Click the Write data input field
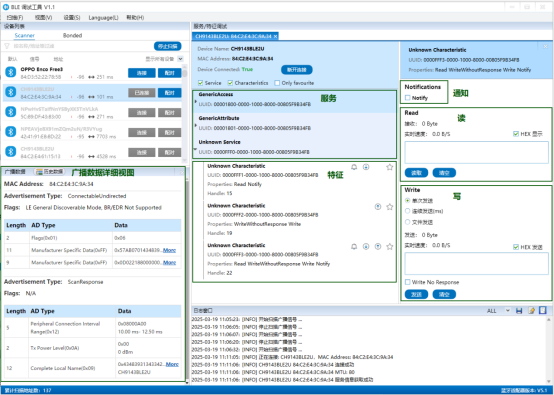 (476, 264)
